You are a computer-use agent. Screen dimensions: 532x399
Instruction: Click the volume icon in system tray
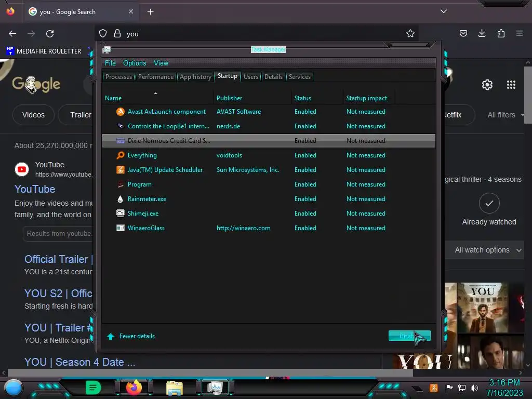point(474,388)
